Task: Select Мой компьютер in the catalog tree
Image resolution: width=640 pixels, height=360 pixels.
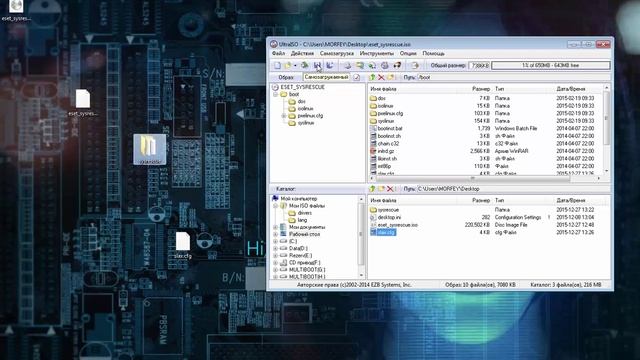Action: (x=298, y=199)
